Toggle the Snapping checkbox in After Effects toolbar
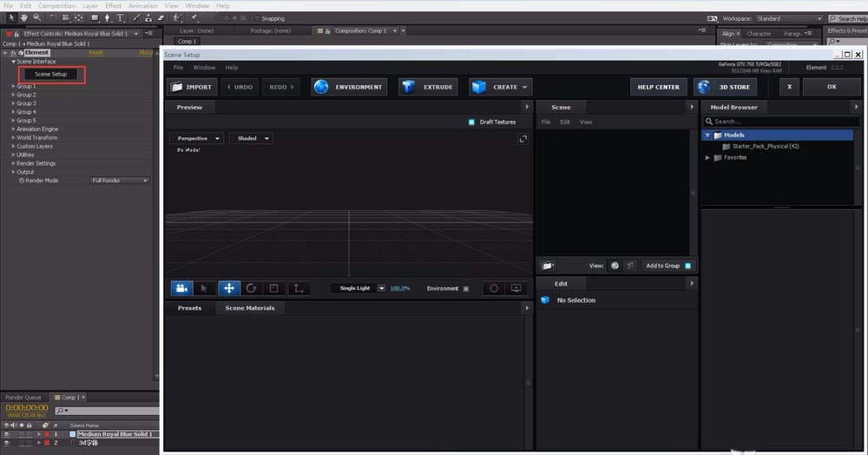The image size is (868, 455). (257, 18)
